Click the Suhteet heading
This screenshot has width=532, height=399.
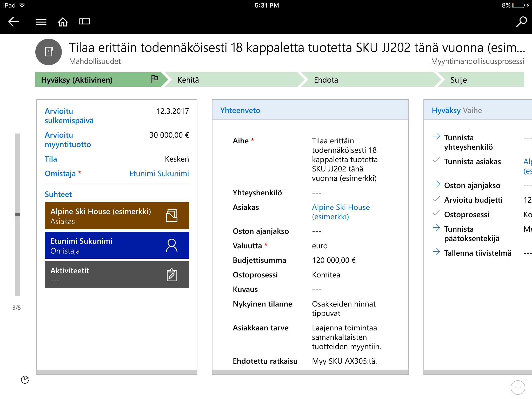click(x=58, y=194)
